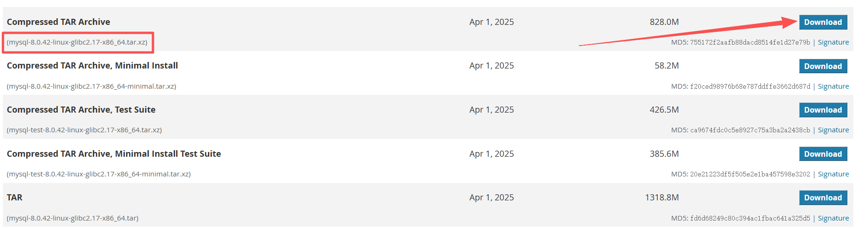The image size is (868, 229).
Task: Click the bold "TAR" row title
Action: click(15, 198)
